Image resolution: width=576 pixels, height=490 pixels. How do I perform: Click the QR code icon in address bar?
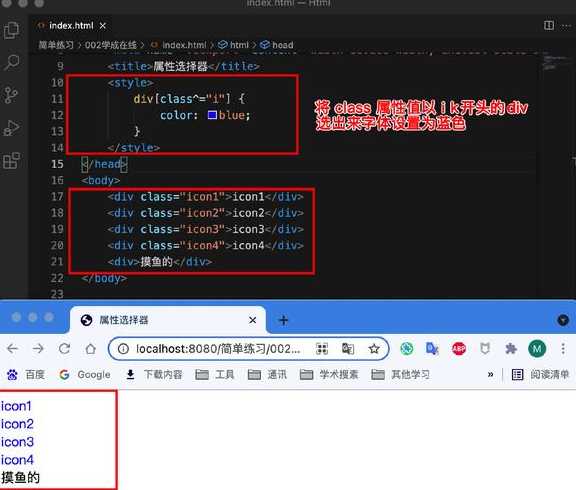coord(322,349)
